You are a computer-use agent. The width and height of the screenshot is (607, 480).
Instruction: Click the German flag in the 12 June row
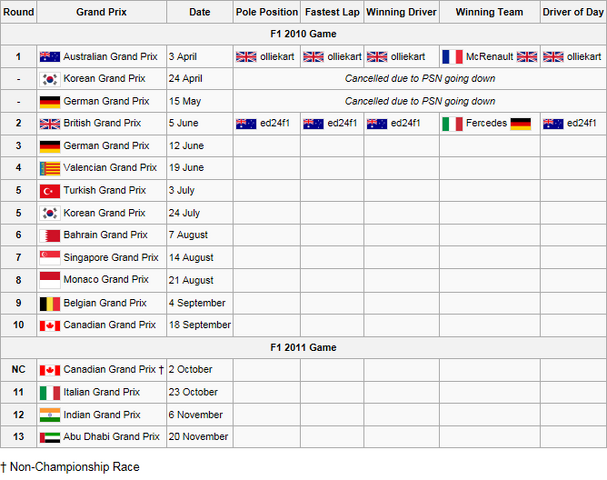coord(50,146)
